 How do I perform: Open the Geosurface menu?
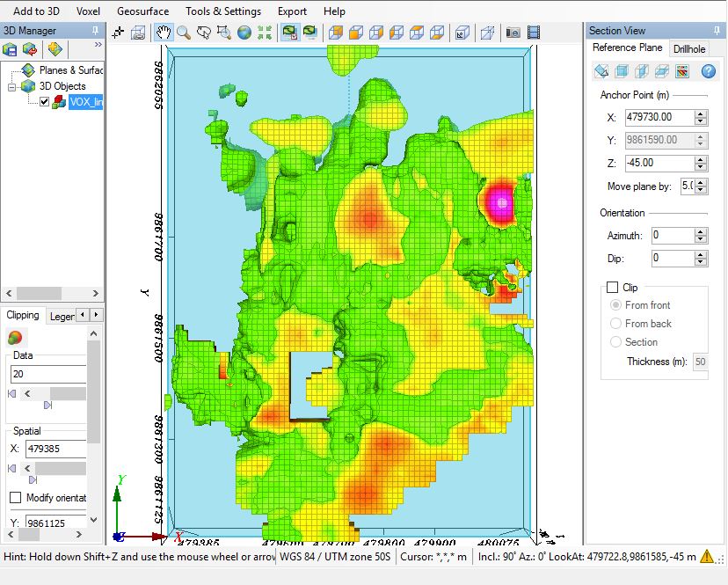[x=144, y=11]
